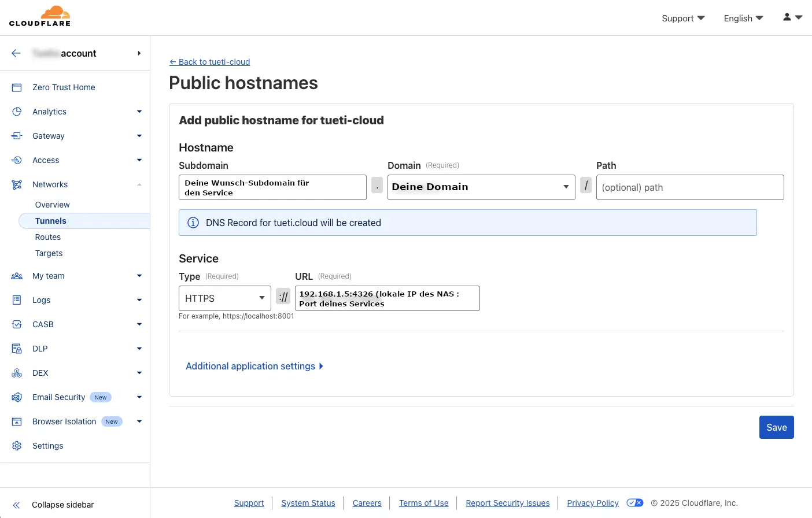Click the Gateway sidebar icon

(17, 136)
